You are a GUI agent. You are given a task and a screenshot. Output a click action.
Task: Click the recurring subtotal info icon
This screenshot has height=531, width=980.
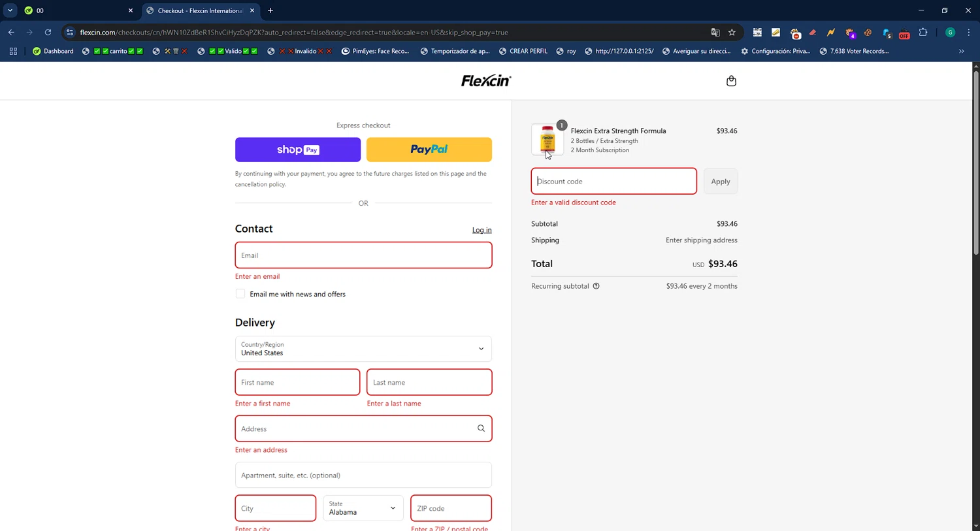tap(596, 286)
